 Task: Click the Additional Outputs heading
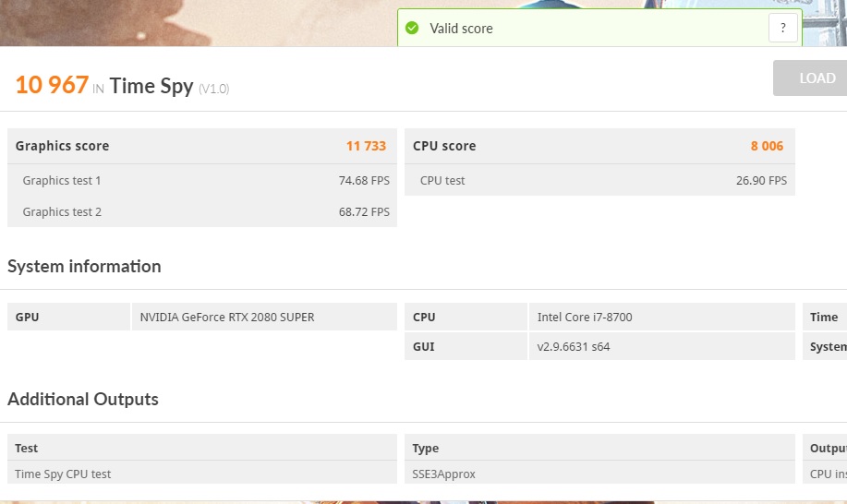83,400
